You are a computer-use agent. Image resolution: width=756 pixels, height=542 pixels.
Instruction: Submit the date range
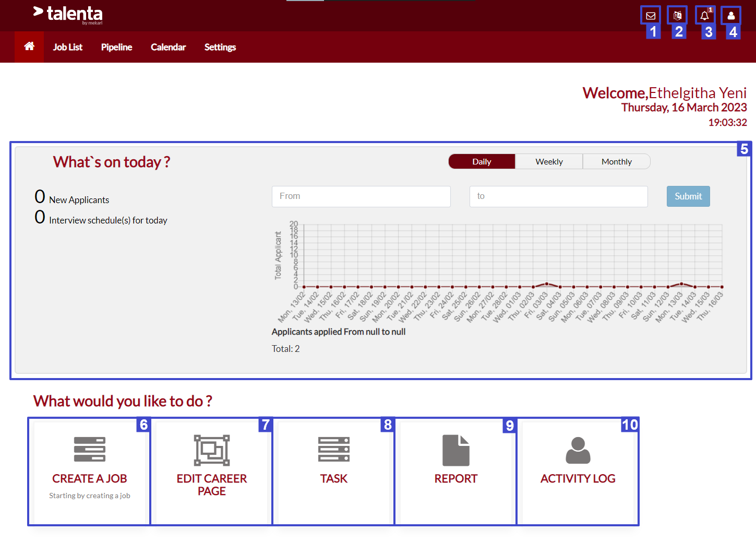click(688, 196)
